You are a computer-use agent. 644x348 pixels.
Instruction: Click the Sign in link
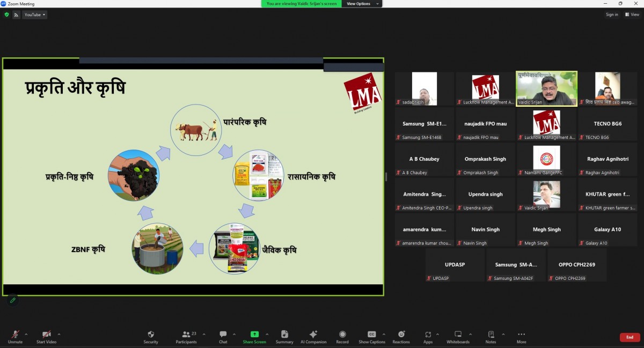pyautogui.click(x=612, y=14)
